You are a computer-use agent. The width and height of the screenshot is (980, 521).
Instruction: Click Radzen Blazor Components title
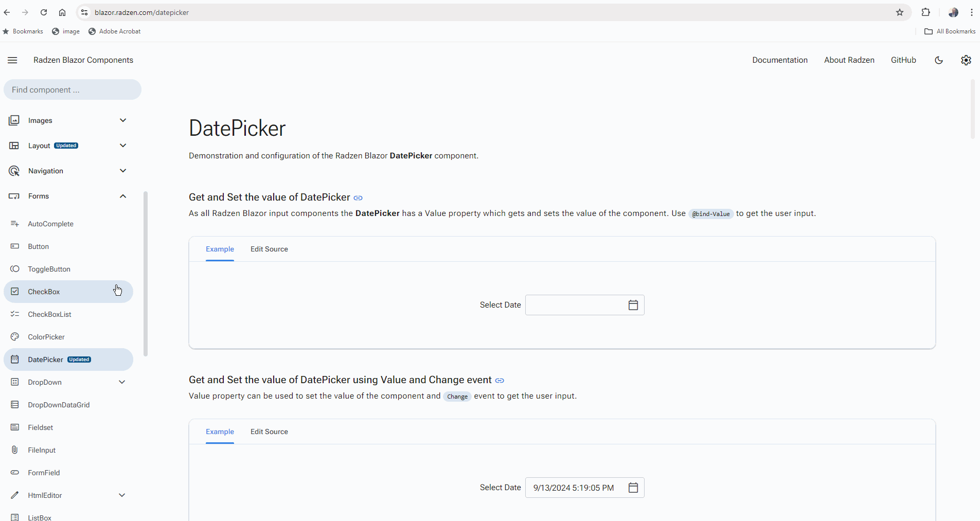click(x=83, y=60)
